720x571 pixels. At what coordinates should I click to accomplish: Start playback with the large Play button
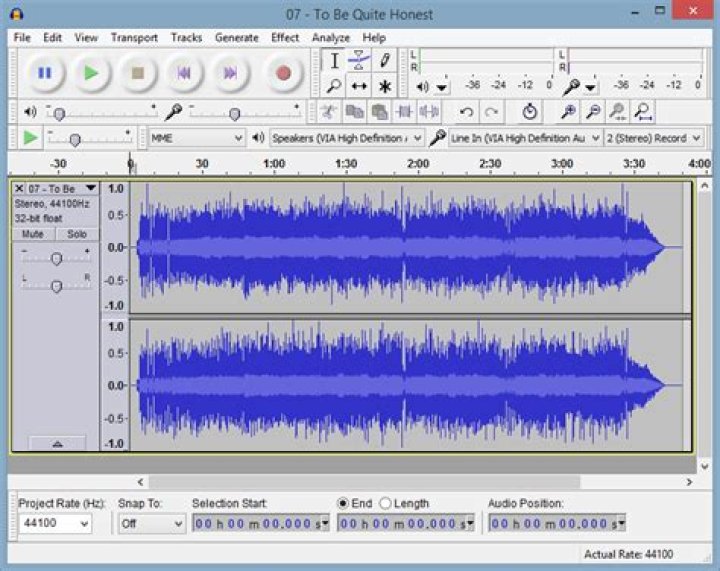click(91, 73)
